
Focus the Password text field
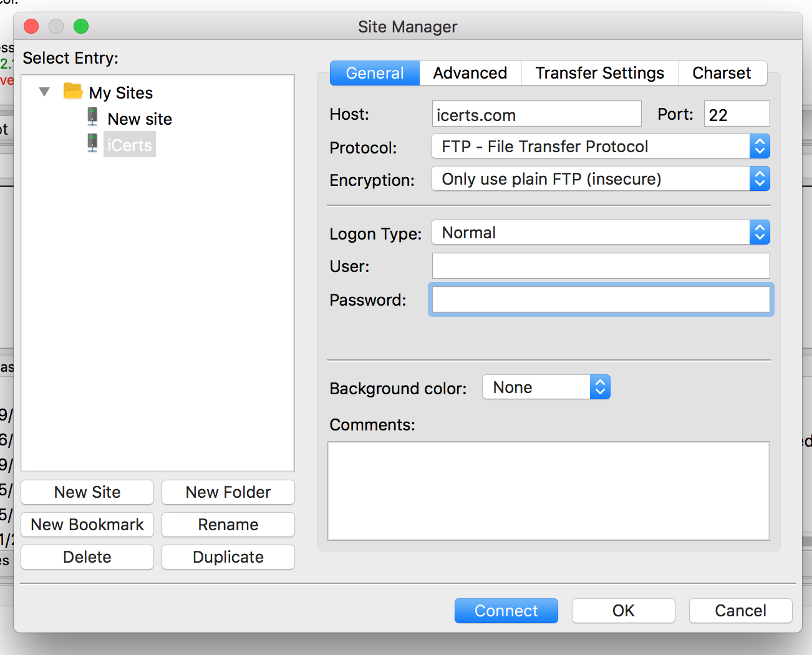pyautogui.click(x=601, y=299)
